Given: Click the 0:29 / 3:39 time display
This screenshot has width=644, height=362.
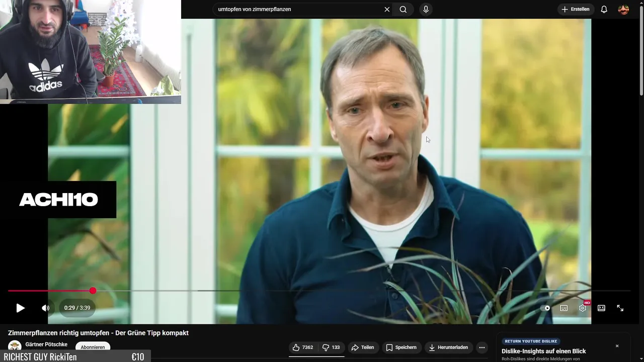Looking at the screenshot, I should pos(77,308).
